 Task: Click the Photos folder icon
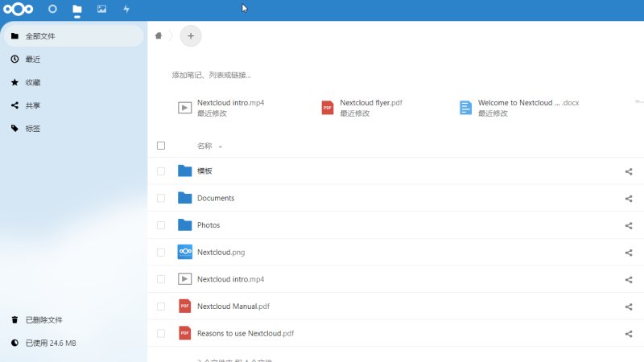[x=185, y=225]
